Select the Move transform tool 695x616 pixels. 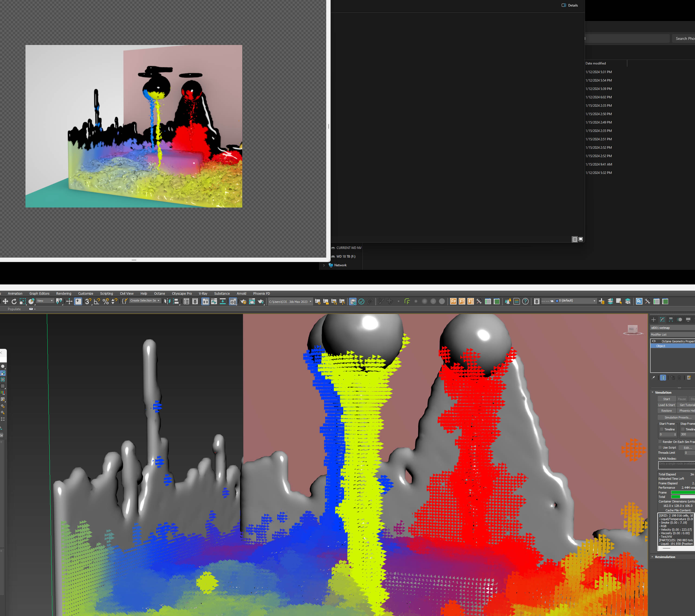point(5,301)
